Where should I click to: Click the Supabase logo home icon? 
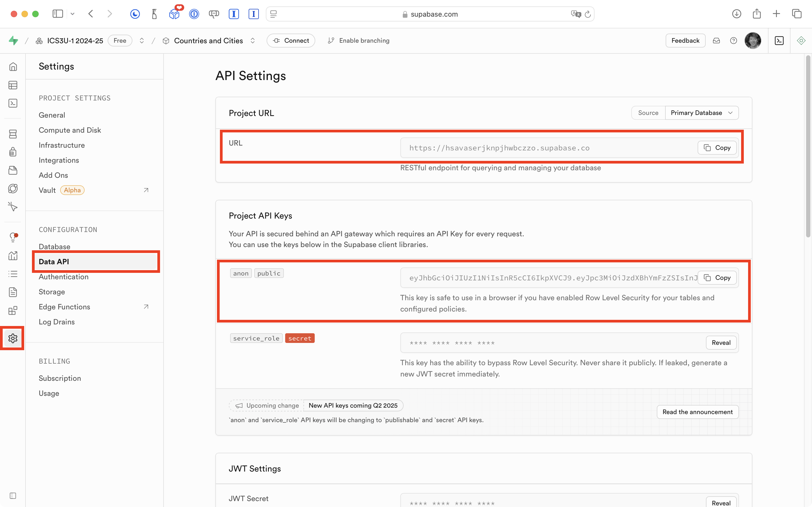pyautogui.click(x=13, y=41)
